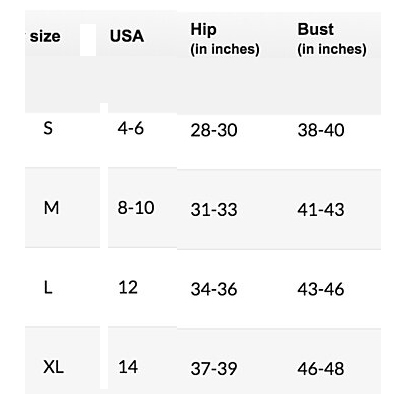The width and height of the screenshot is (394, 394).
Task: Click the Hip (in inches) header
Action: click(x=225, y=39)
